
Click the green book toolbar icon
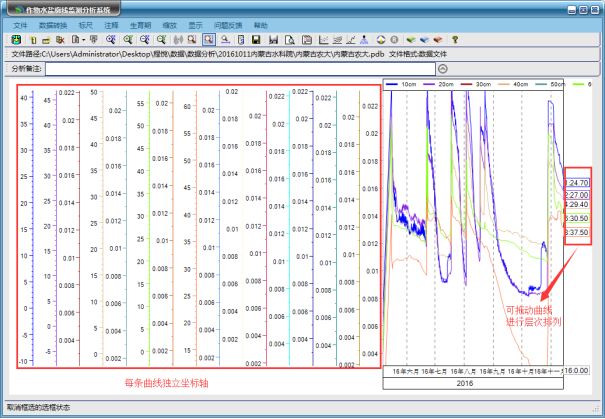tap(411, 39)
